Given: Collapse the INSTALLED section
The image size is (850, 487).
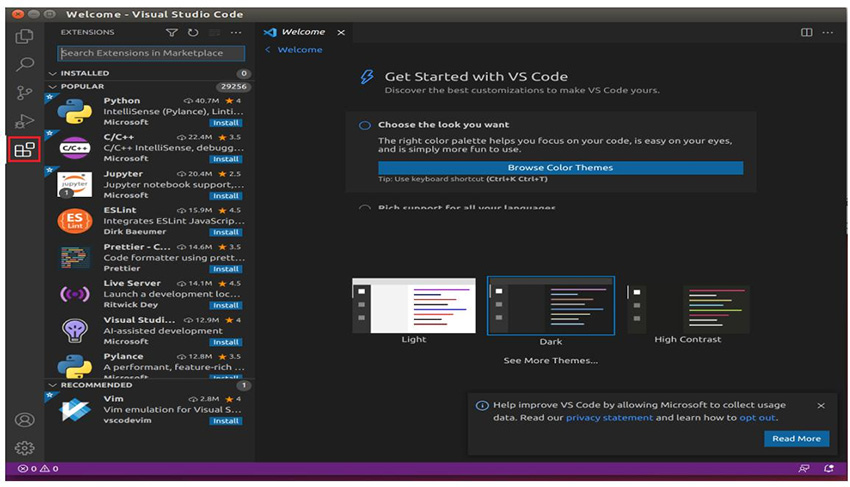Looking at the screenshot, I should 53,73.
